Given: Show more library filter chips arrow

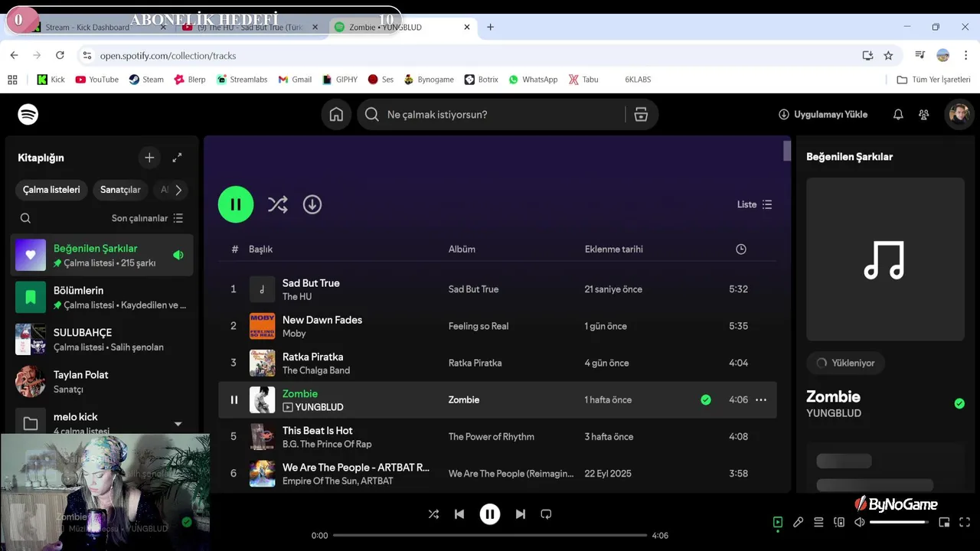Looking at the screenshot, I should click(x=178, y=190).
